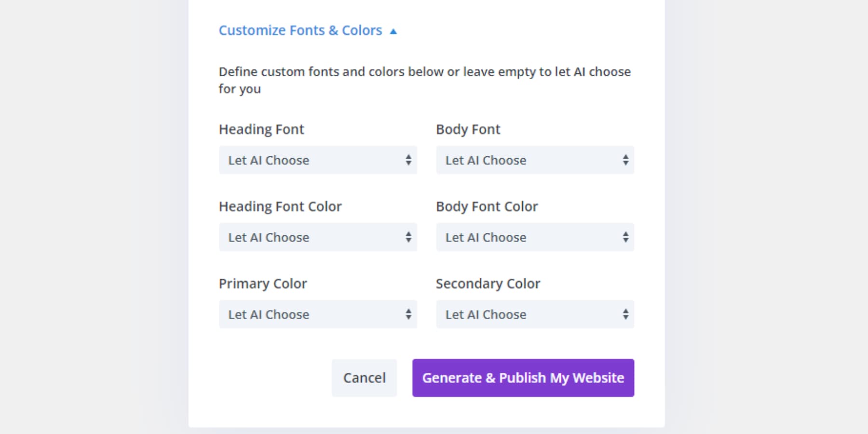Image resolution: width=868 pixels, height=434 pixels.
Task: Click the stepper arrows on Body Font dropdown
Action: click(624, 160)
